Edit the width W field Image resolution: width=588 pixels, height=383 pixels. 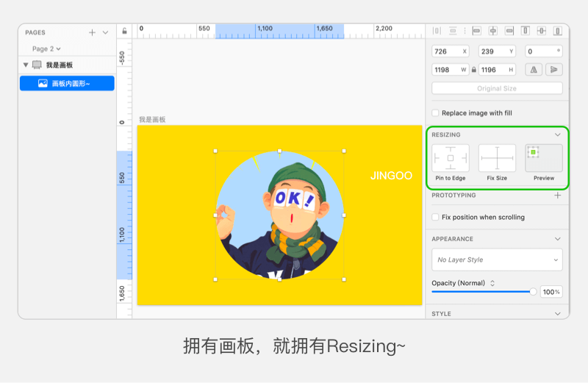pyautogui.click(x=450, y=70)
